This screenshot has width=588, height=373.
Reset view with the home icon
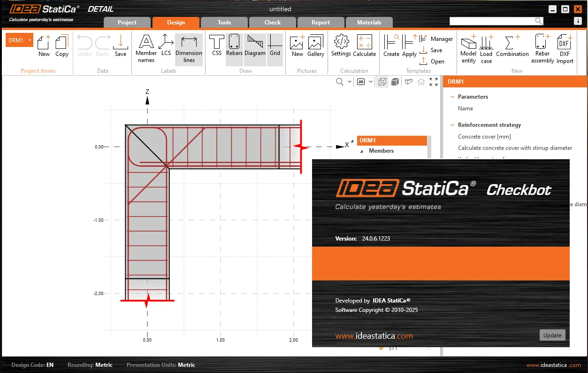[421, 82]
